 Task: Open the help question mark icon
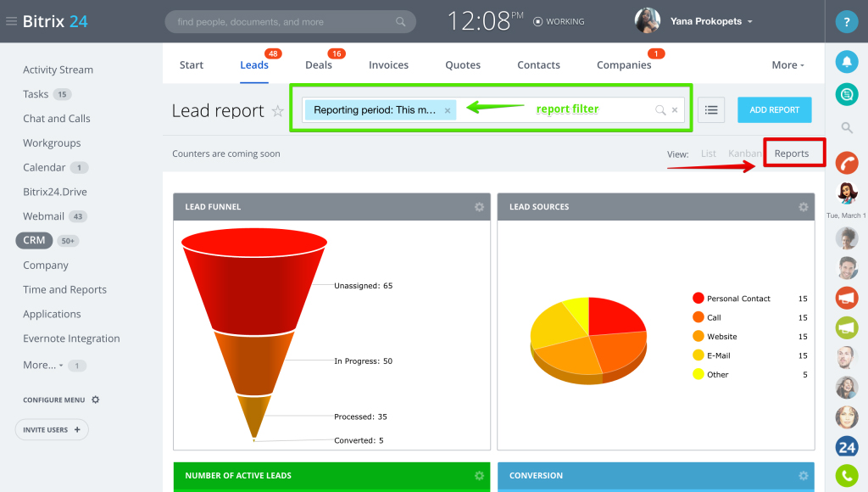click(x=846, y=23)
